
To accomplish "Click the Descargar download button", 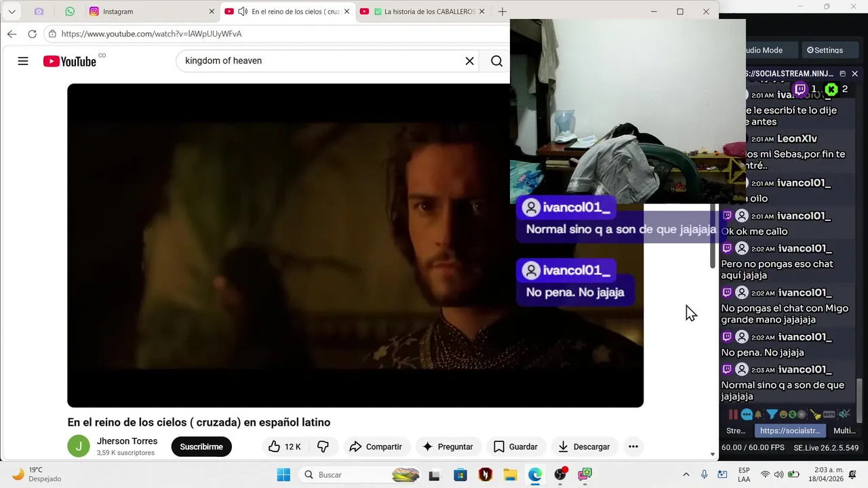I will click(x=585, y=447).
